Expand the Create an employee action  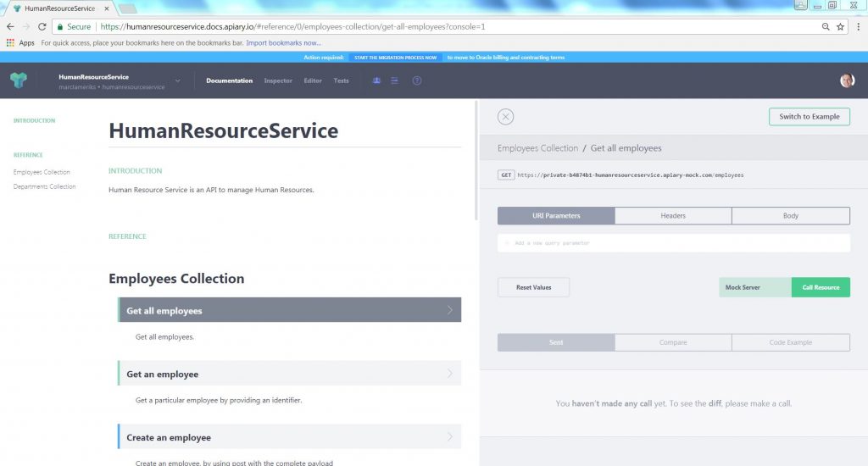(289, 437)
